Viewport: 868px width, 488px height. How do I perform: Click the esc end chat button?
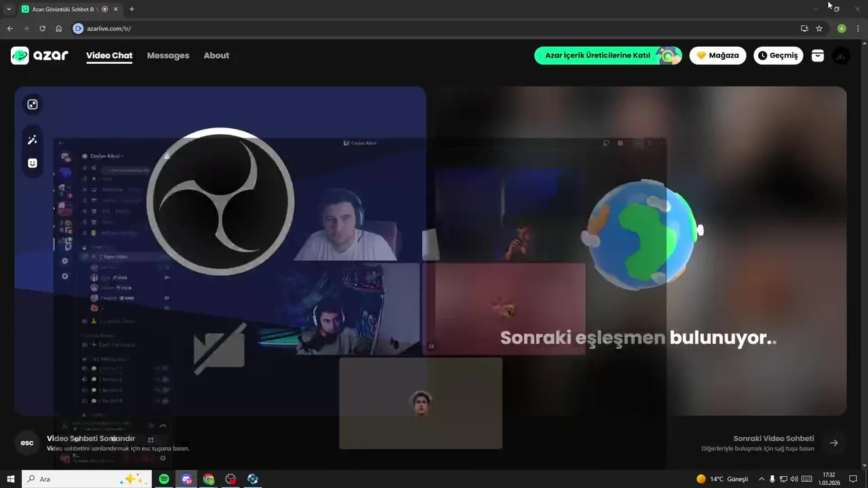point(27,443)
